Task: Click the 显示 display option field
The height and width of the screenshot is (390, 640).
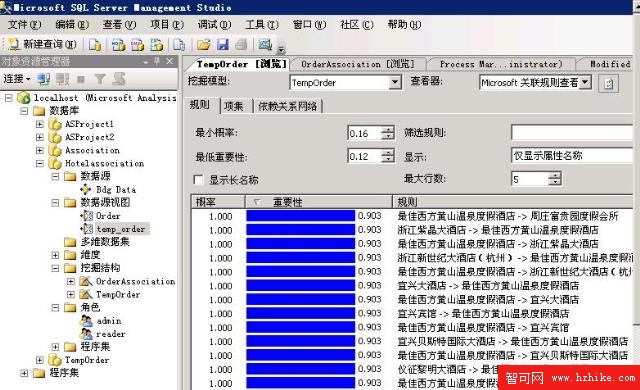Action: [x=571, y=156]
